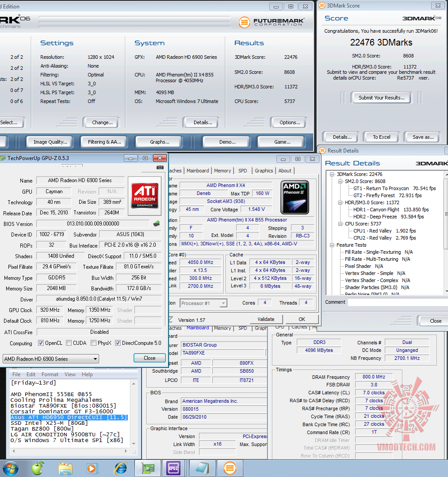Viewport: 448px width, 477px height.
Task: Click the Validate button in CPU-Z
Action: pyautogui.click(x=266, y=319)
